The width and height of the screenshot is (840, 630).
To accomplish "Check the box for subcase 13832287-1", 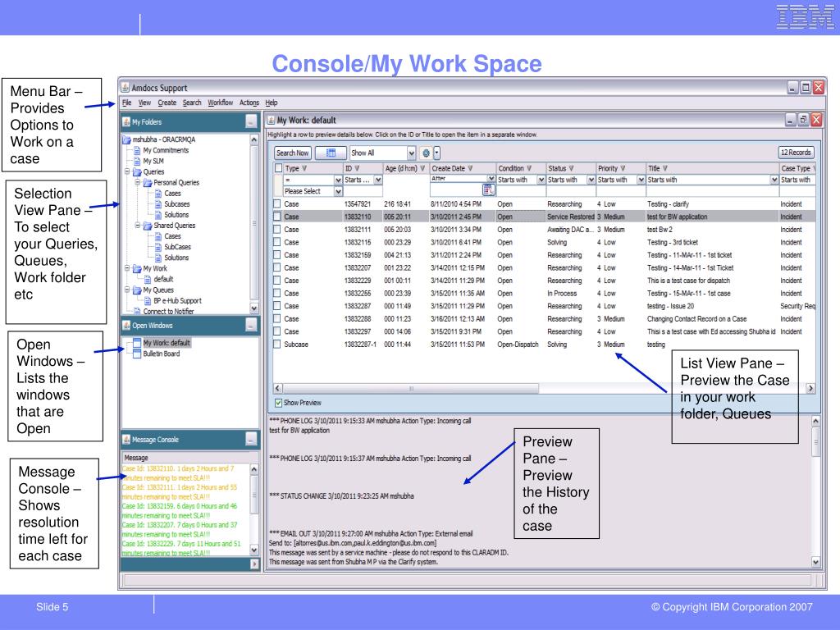I will tap(277, 345).
